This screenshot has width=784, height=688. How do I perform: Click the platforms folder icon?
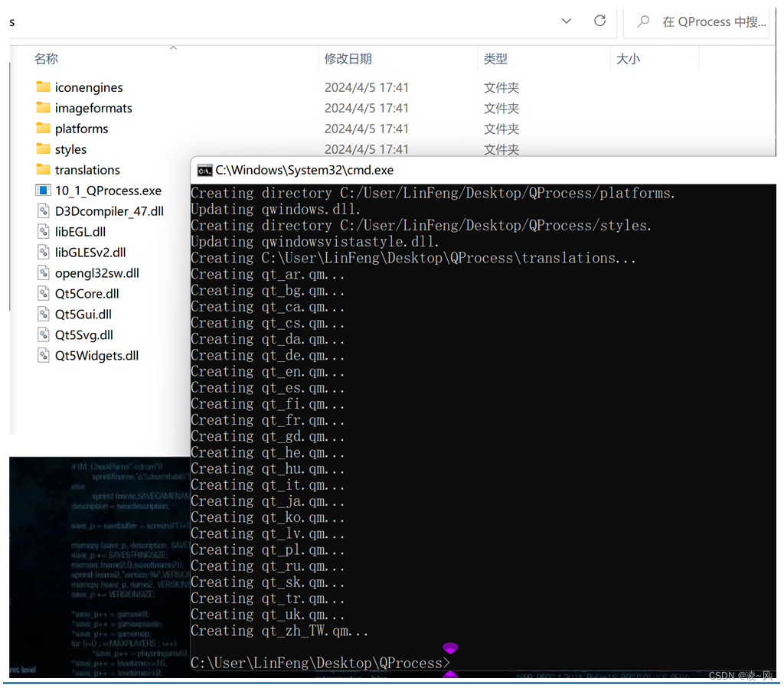(x=43, y=129)
